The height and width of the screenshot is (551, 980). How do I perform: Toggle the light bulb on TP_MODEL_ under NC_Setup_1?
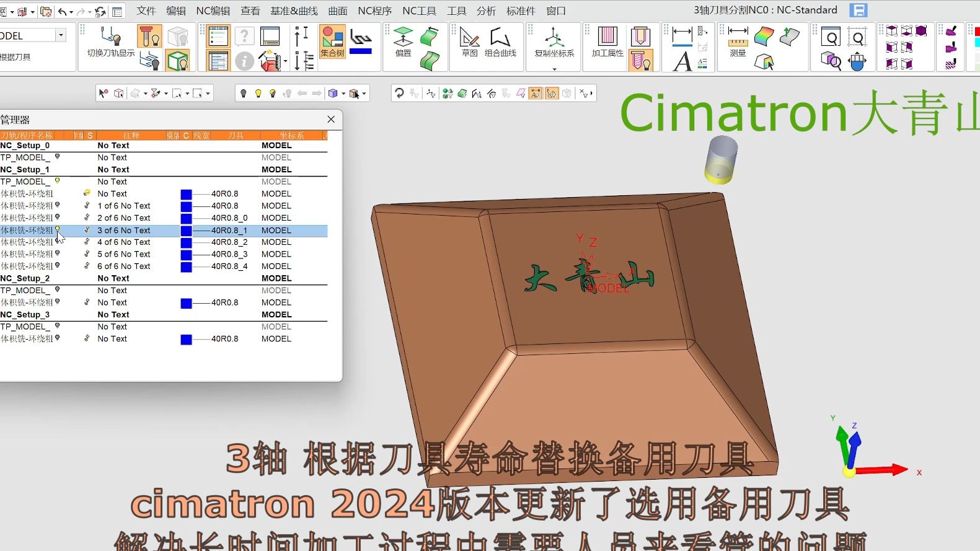pos(57,181)
